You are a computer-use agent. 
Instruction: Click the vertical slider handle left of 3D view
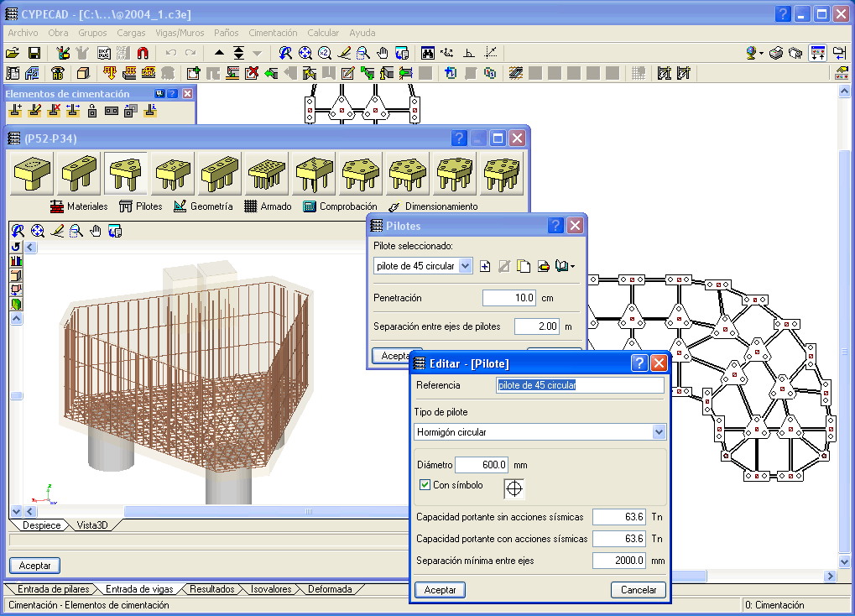(x=17, y=395)
